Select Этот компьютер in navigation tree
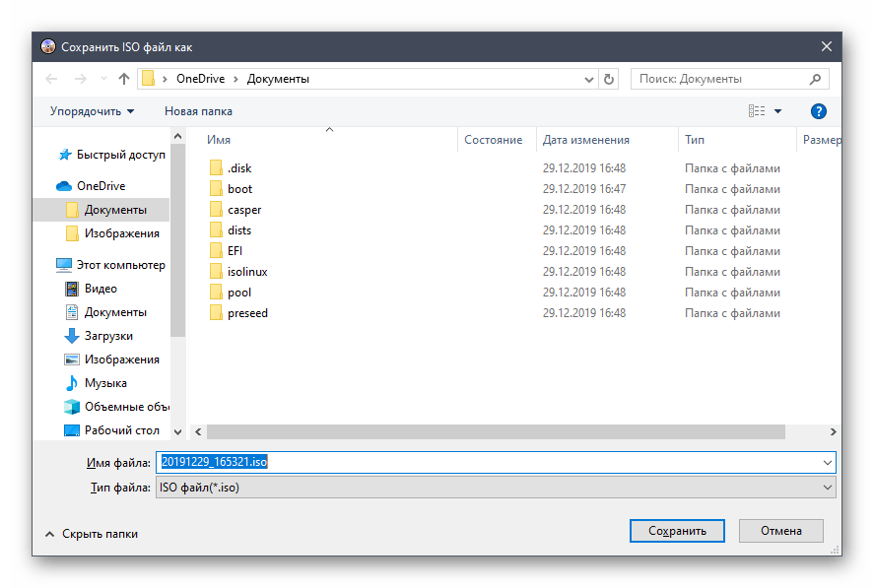This screenshot has width=874, height=588. pyautogui.click(x=120, y=265)
